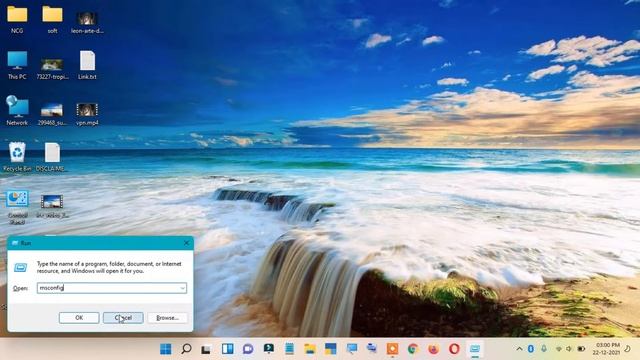Select the 73227-tropi... image file
The image size is (640, 360).
point(52,69)
